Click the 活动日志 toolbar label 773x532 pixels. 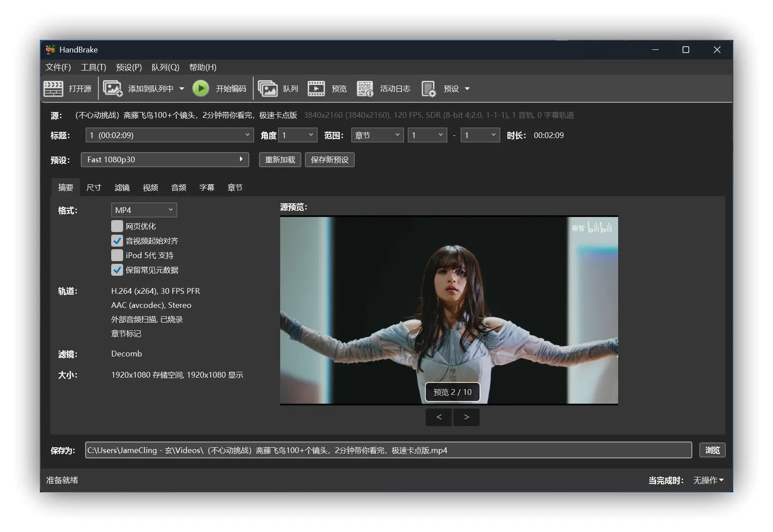click(x=395, y=89)
